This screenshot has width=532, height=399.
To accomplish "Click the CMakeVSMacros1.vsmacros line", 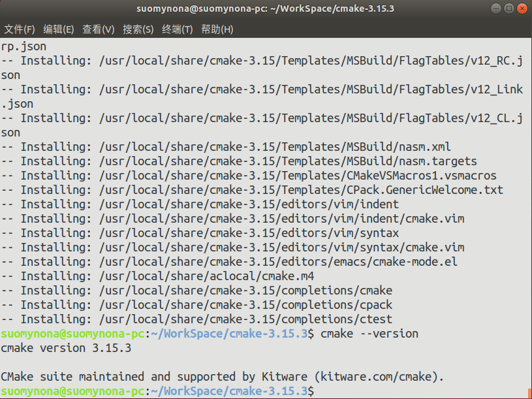I will [x=249, y=176].
